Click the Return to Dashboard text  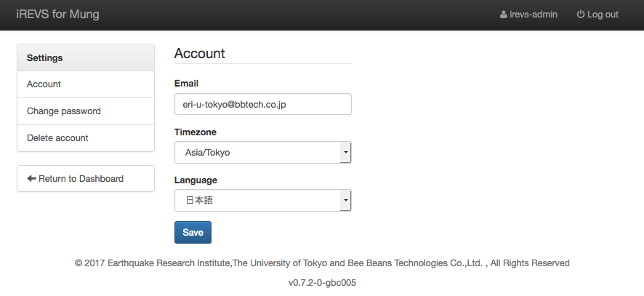pos(81,178)
